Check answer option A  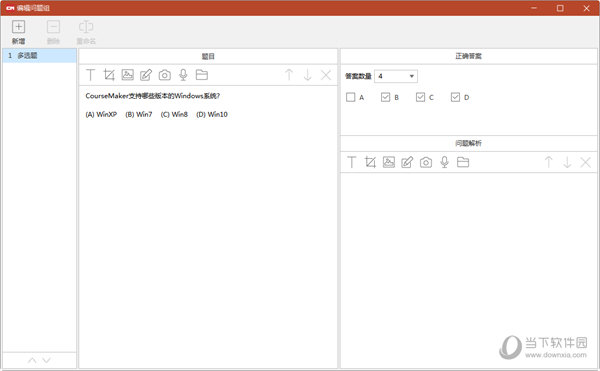coord(351,97)
